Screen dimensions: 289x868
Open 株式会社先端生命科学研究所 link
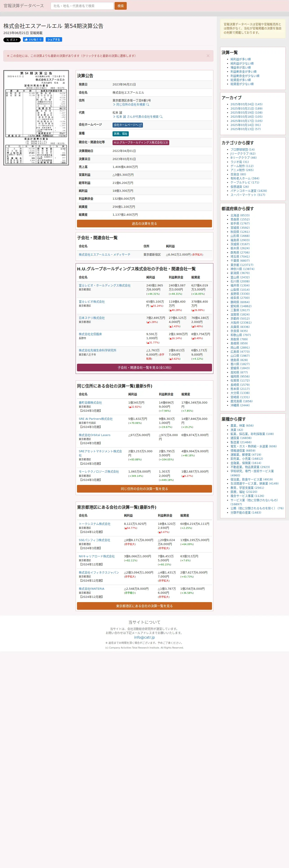tap(97, 350)
